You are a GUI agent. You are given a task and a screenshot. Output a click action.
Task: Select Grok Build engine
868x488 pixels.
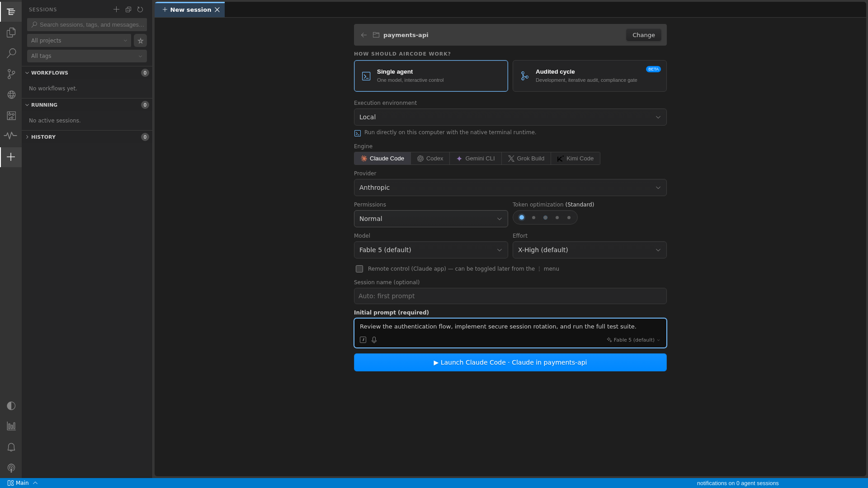point(526,159)
